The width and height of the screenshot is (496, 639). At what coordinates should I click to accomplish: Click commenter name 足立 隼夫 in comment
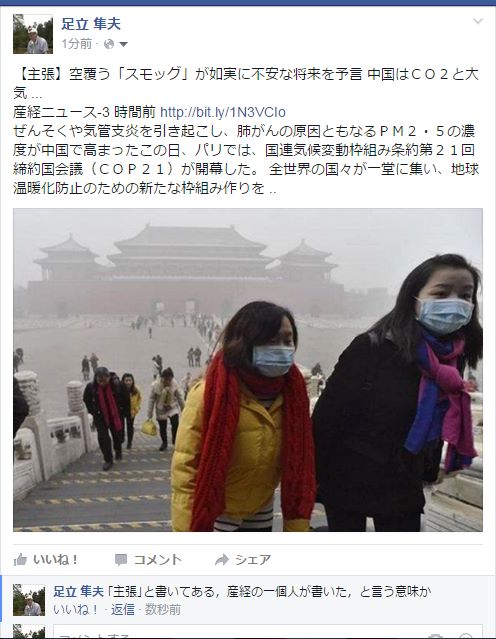[x=79, y=591]
